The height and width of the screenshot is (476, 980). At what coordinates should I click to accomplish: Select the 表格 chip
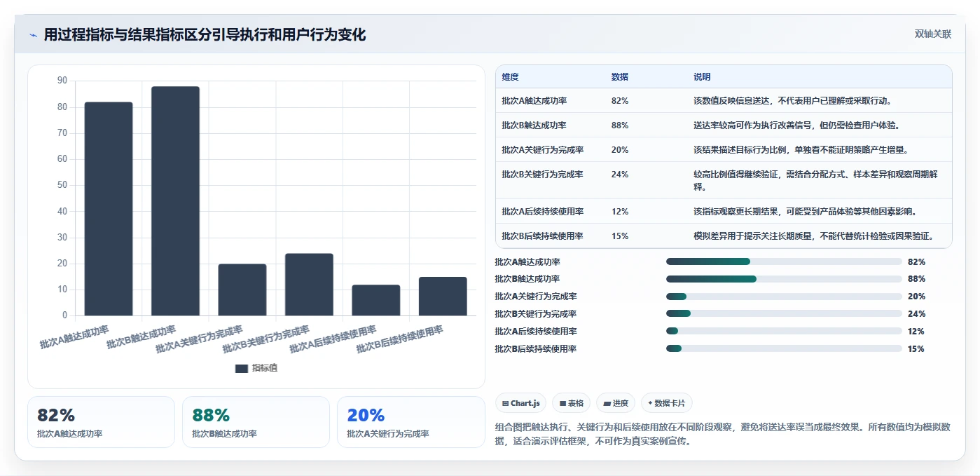[x=571, y=403]
